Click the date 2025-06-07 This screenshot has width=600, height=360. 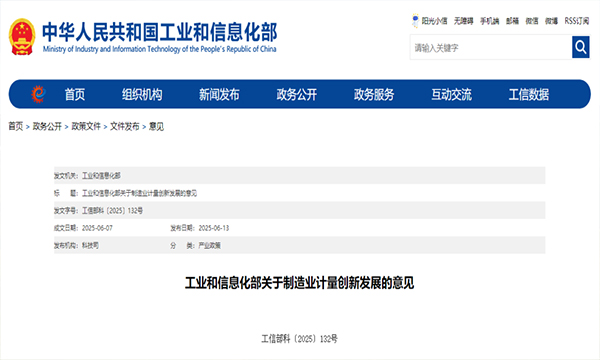tap(97, 228)
